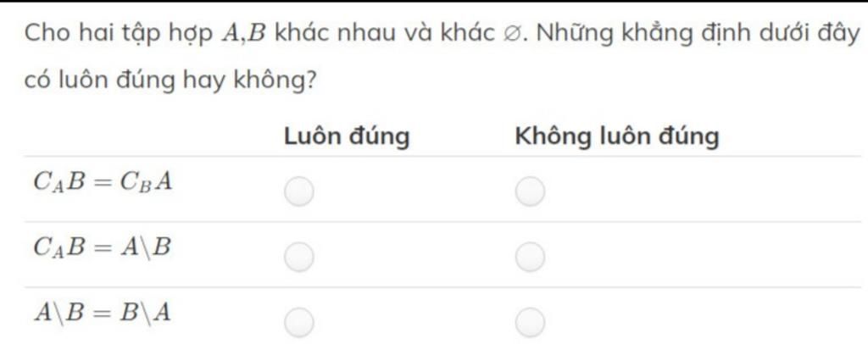Screen dimensions: 868x344
Task: Mark A\B = B\A as Luôn đúng
Action: pyautogui.click(x=298, y=321)
